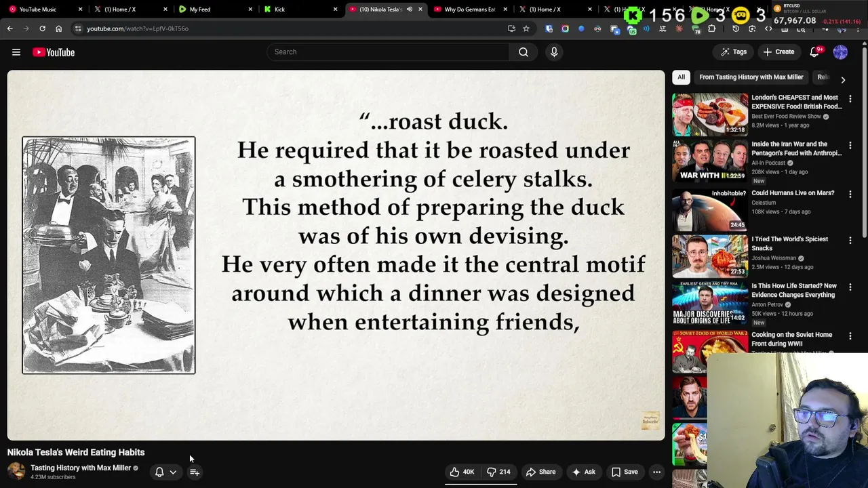
Task: Toggle channel notification bell for Tasting History
Action: coord(159,472)
